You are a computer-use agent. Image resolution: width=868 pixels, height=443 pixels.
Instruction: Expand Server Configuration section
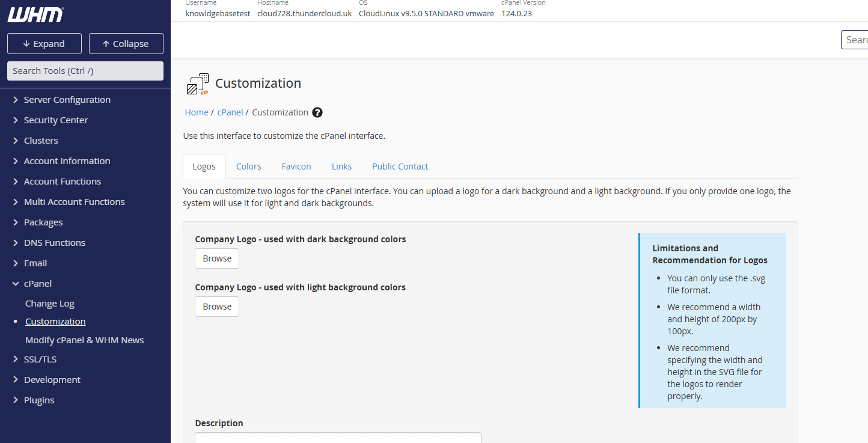point(67,100)
